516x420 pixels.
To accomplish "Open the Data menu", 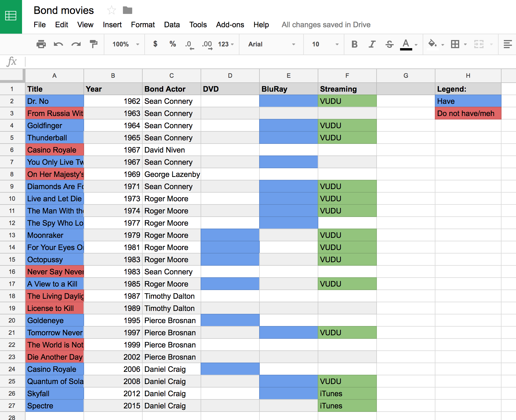I will click(x=172, y=25).
